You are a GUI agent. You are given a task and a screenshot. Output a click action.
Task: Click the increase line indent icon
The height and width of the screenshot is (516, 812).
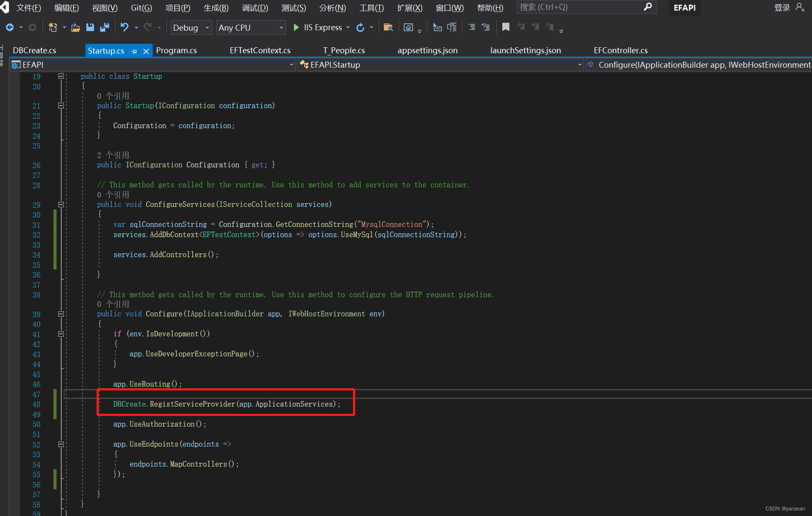[x=486, y=28]
